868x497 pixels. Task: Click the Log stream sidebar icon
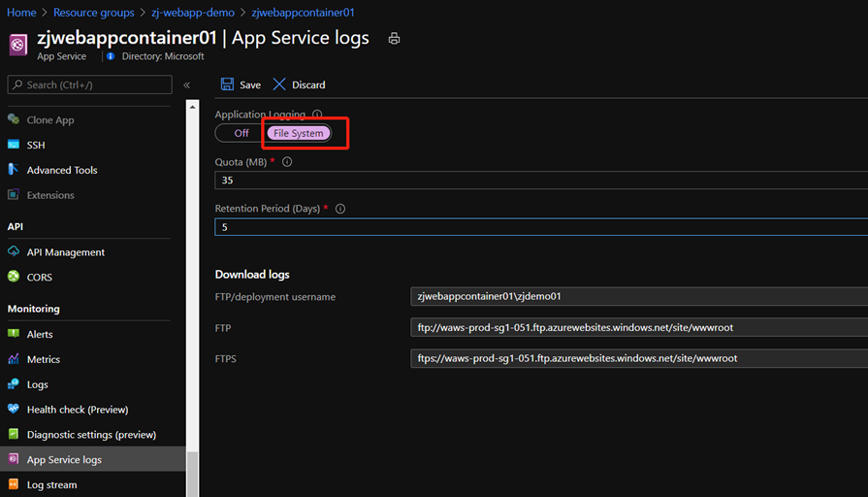[14, 484]
